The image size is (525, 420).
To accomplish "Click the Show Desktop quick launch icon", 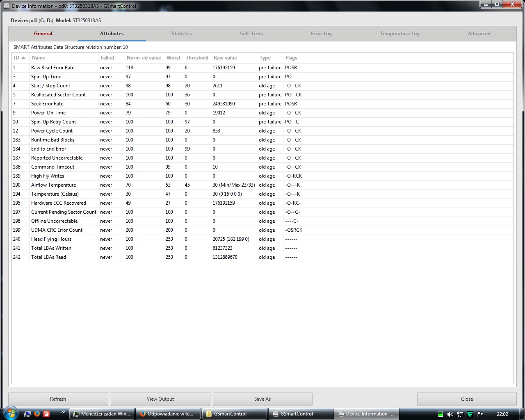I will (x=27, y=413).
